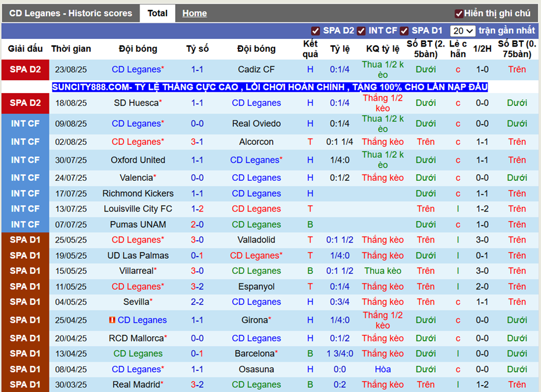Click Valencia team in 24/07/25 row
Screen dimensions: 541x392
coord(136,178)
